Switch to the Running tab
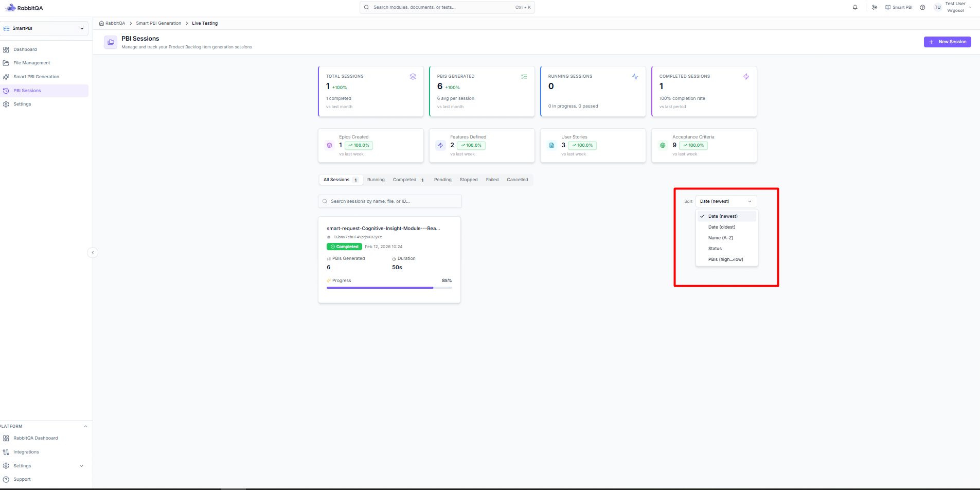980x490 pixels. [376, 180]
